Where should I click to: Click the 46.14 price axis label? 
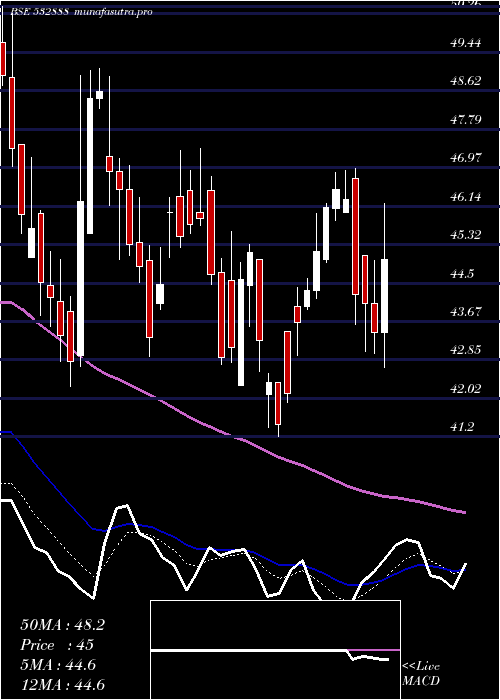[x=466, y=196]
